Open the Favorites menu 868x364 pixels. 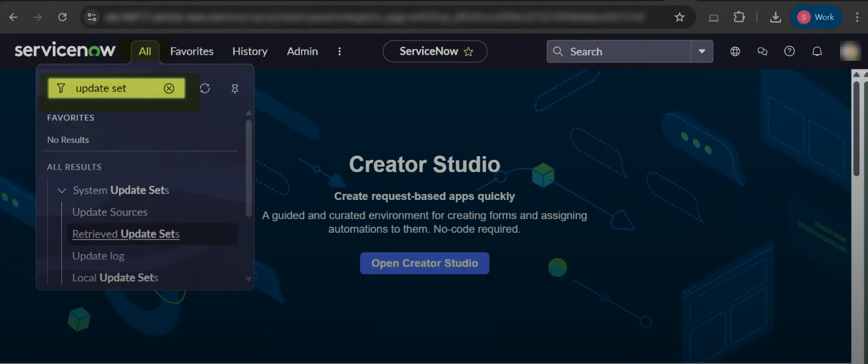(192, 52)
